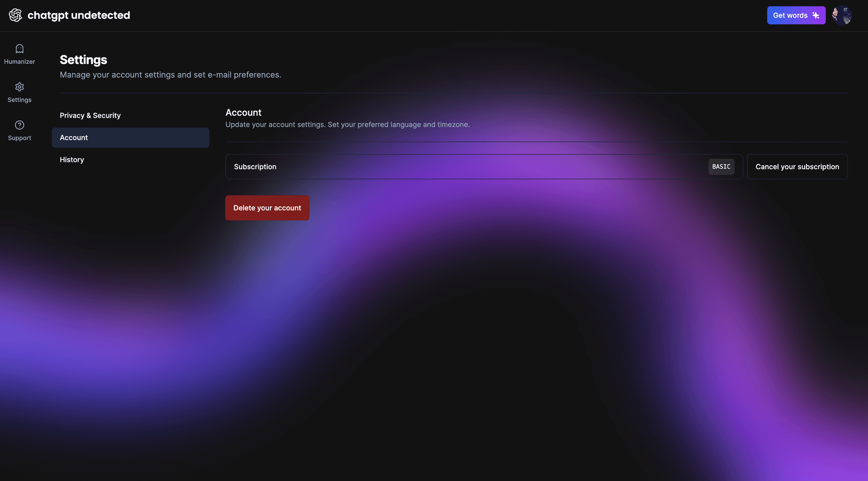Click the Support text label in sidebar
This screenshot has width=868, height=481.
[19, 138]
